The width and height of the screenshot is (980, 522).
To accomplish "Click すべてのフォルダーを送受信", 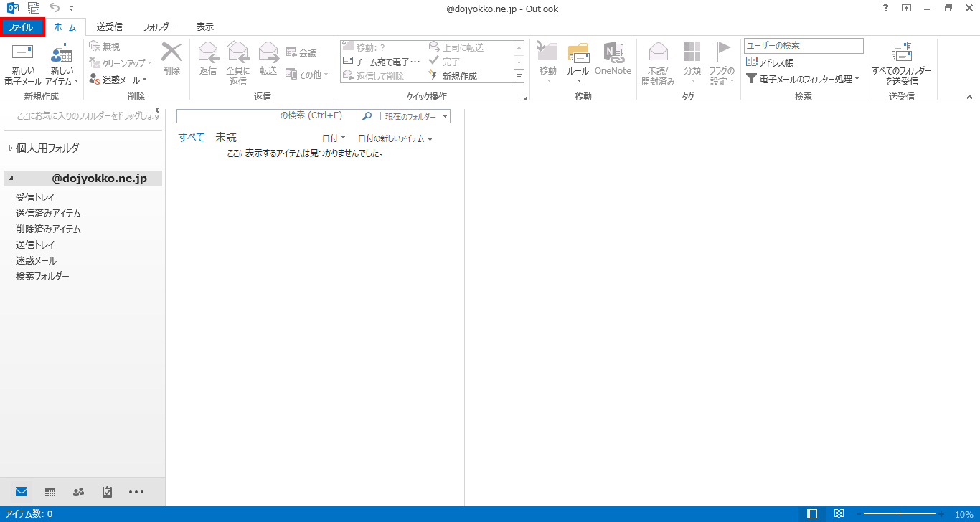I will pos(901,64).
